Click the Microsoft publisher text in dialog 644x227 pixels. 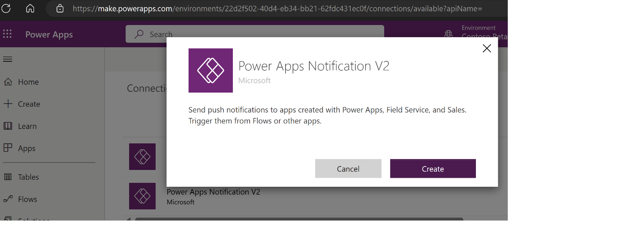254,80
